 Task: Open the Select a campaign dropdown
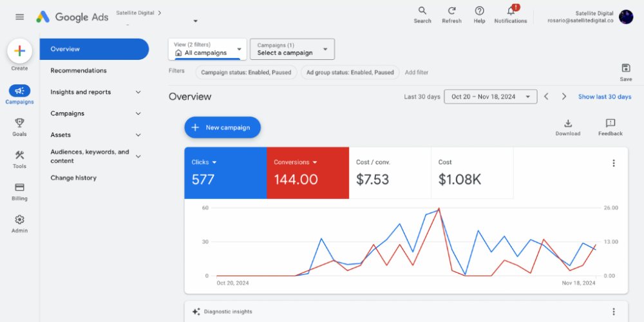pos(292,50)
